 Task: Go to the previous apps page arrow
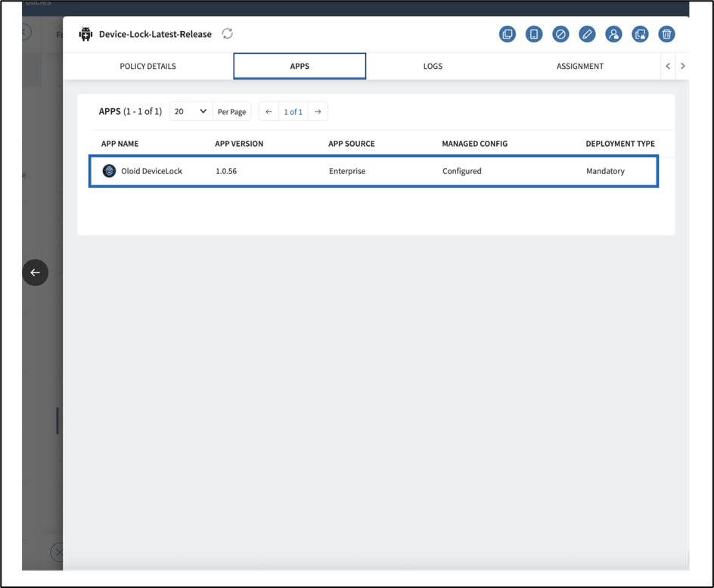[269, 111]
